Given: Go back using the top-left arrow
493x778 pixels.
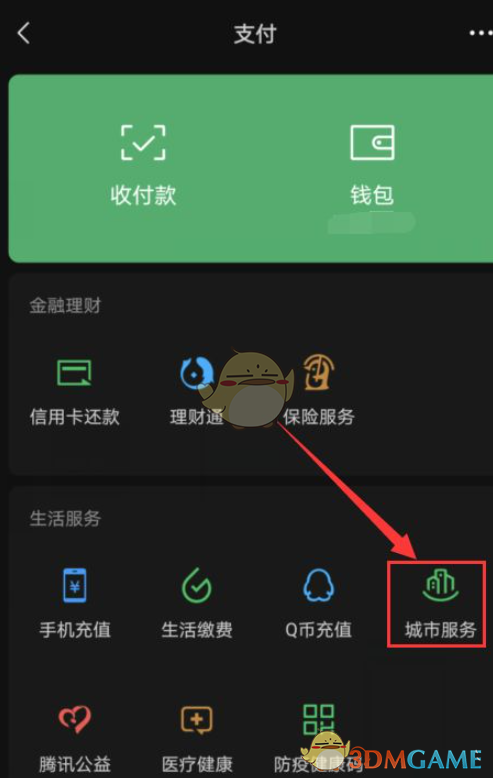Looking at the screenshot, I should tap(23, 34).
